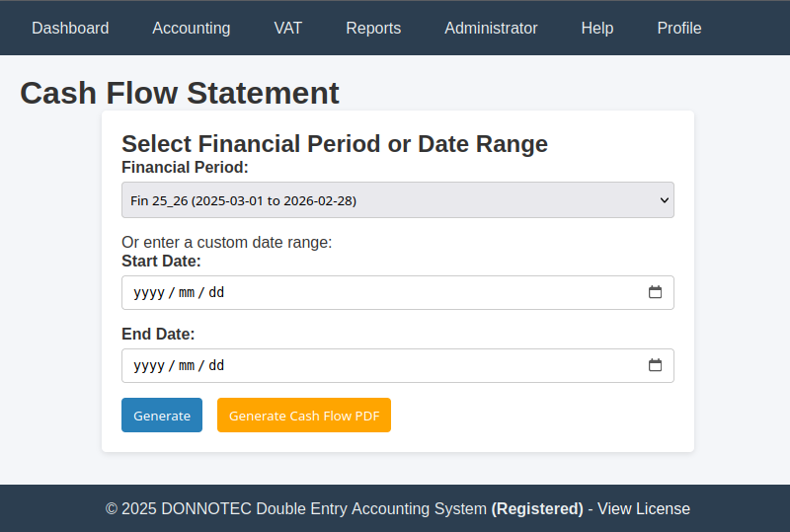Open the End Date calendar picker icon
Screen dimensions: 790x532
pyautogui.click(x=655, y=365)
